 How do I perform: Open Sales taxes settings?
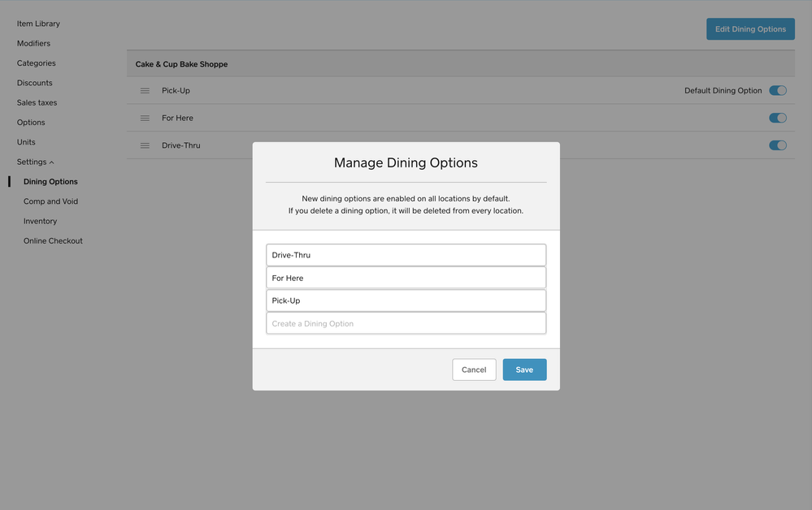pos(37,102)
